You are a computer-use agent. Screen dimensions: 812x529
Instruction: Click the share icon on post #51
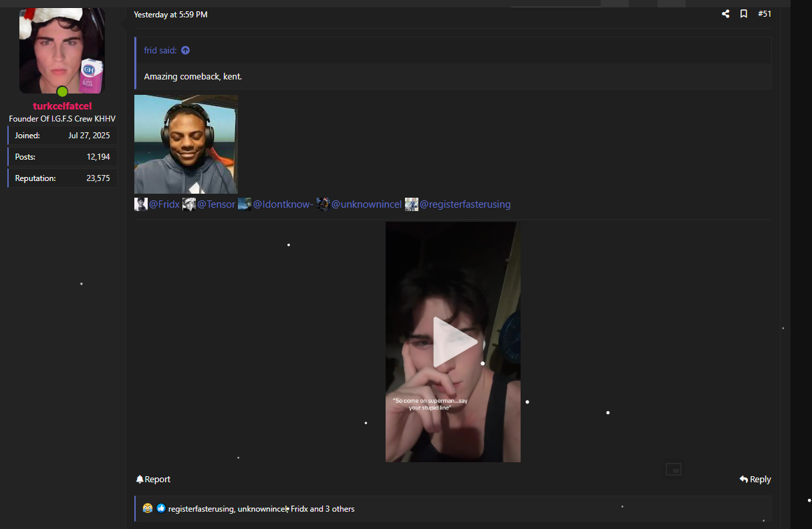[x=725, y=14]
